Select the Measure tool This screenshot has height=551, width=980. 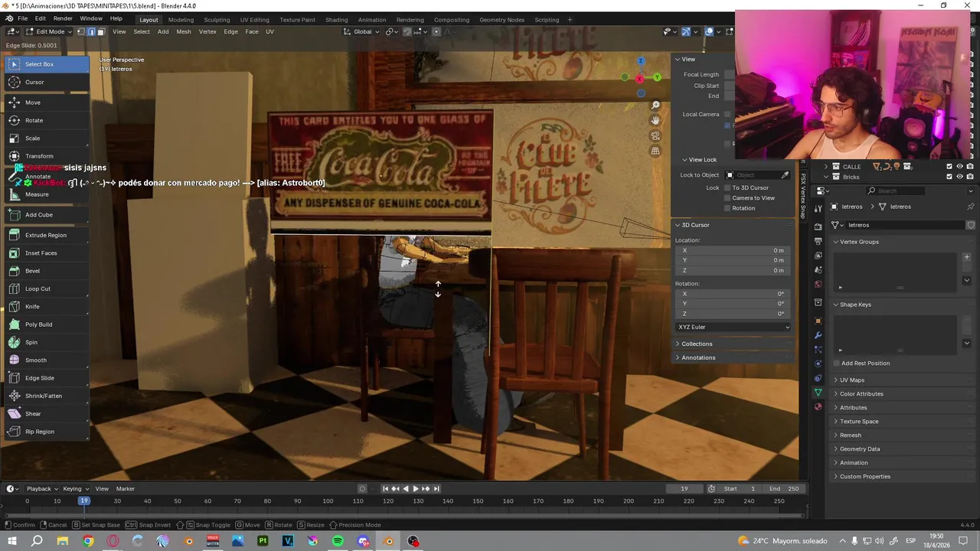46,194
